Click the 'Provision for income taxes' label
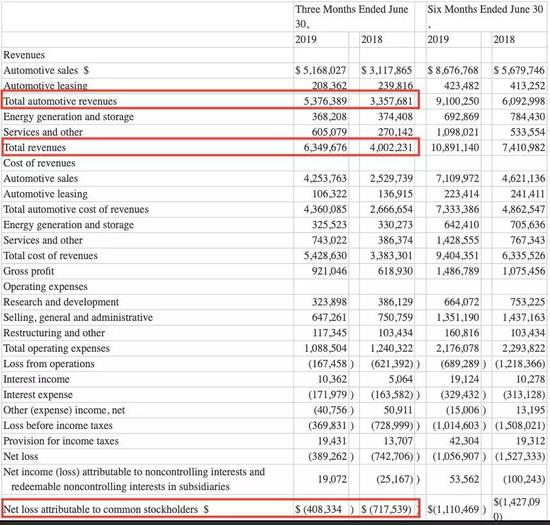The height and width of the screenshot is (525, 550). click(x=61, y=441)
